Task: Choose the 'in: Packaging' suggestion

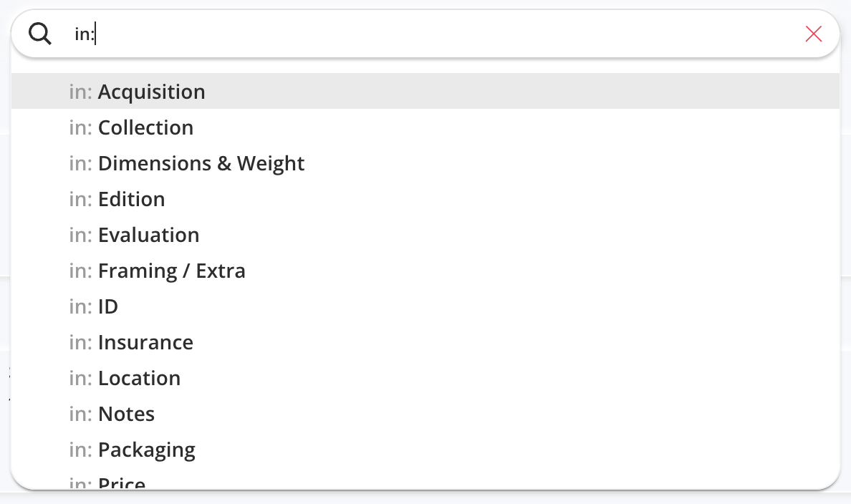Action: 425,449
